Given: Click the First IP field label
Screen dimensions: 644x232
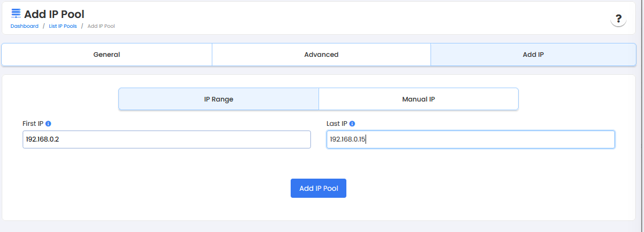Looking at the screenshot, I should [x=33, y=124].
